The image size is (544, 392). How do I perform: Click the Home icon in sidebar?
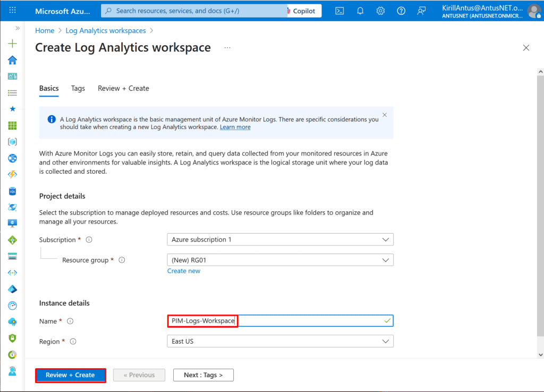pyautogui.click(x=12, y=60)
